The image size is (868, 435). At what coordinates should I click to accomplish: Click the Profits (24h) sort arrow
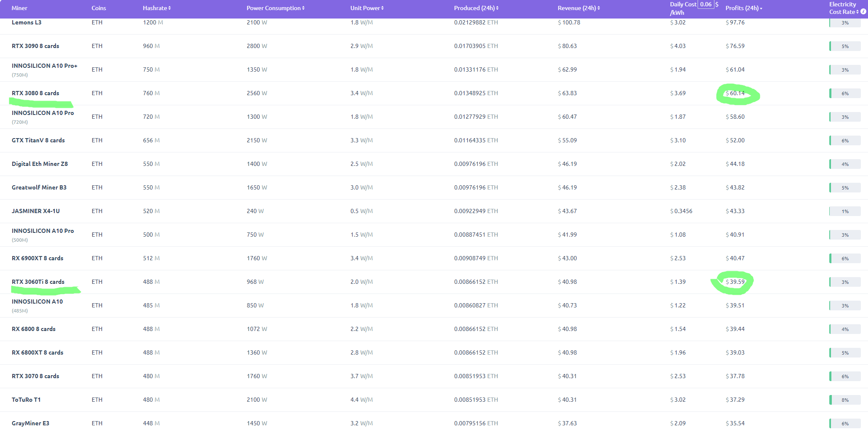coord(761,8)
